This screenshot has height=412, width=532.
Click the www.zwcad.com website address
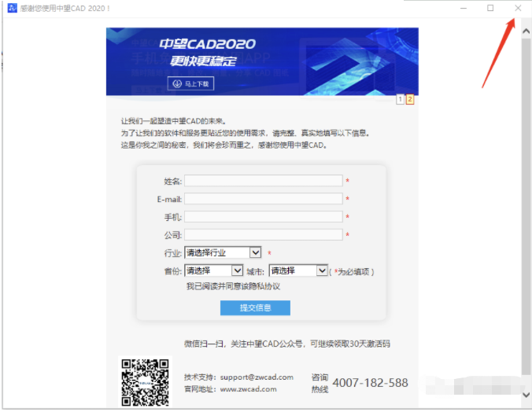[x=249, y=389]
